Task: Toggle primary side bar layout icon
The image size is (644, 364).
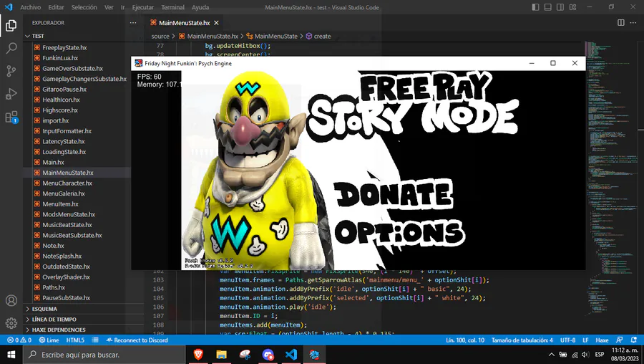Action: coord(535,7)
